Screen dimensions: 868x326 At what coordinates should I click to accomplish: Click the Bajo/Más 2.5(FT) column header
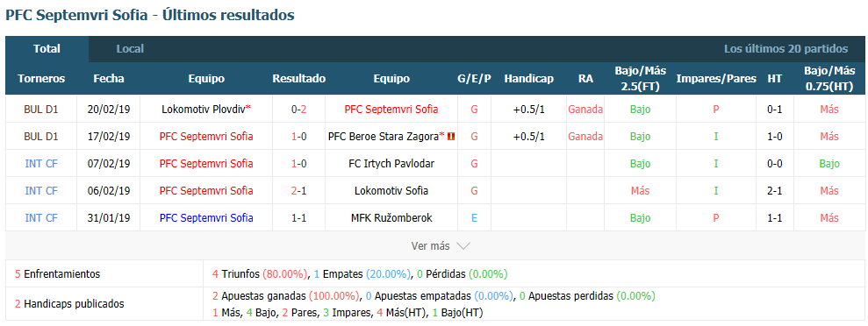click(640, 79)
